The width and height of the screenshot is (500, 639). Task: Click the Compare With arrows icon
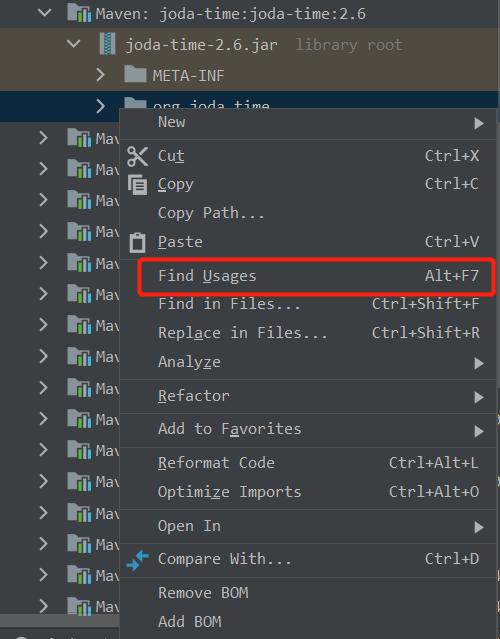pos(137,560)
